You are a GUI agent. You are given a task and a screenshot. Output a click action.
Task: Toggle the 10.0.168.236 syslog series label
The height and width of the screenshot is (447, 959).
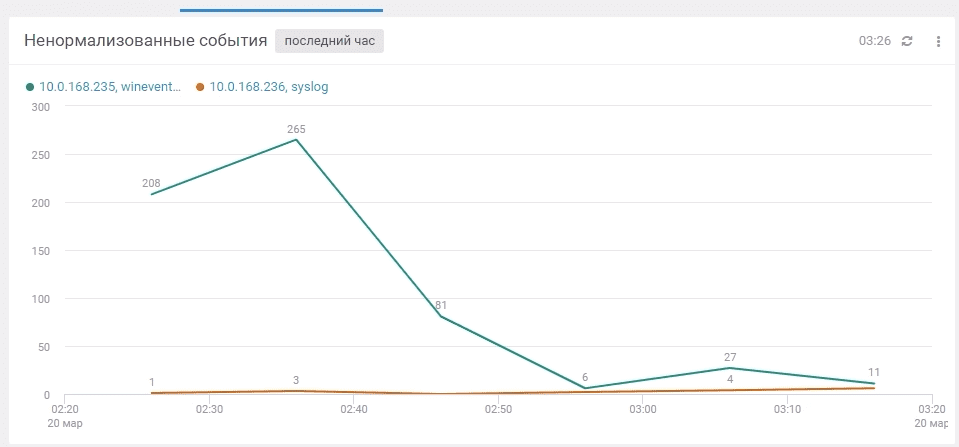point(268,87)
